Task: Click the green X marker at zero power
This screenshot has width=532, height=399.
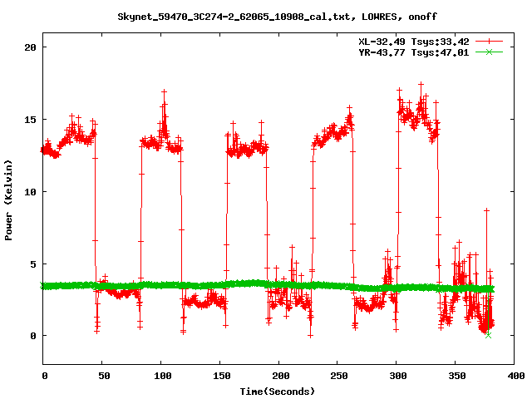Action: pyautogui.click(x=488, y=335)
